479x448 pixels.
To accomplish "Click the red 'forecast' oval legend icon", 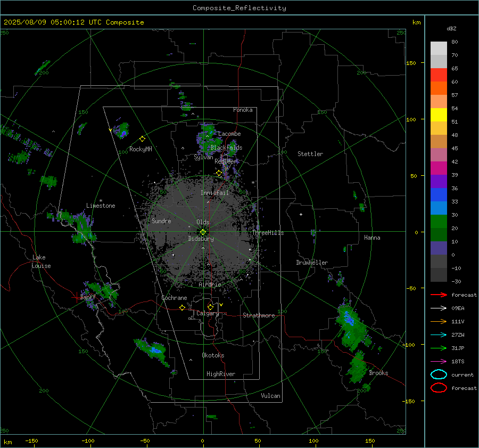I will [x=439, y=388].
